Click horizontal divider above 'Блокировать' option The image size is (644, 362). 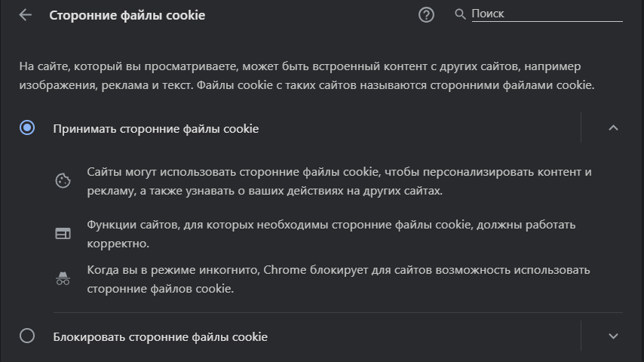click(x=338, y=312)
